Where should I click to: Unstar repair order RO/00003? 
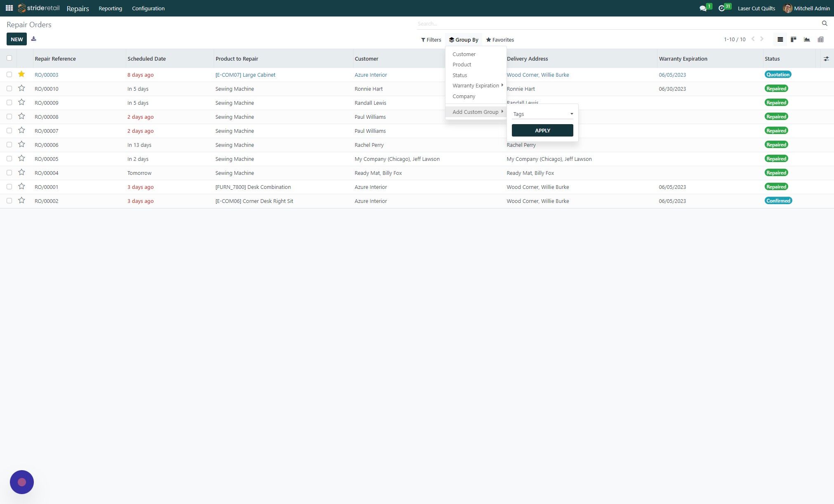point(21,74)
